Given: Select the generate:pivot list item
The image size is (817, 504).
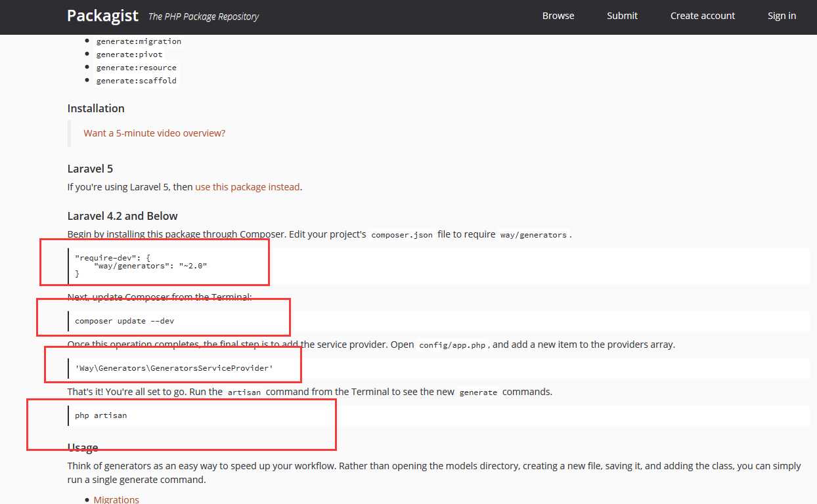Looking at the screenshot, I should [x=129, y=54].
